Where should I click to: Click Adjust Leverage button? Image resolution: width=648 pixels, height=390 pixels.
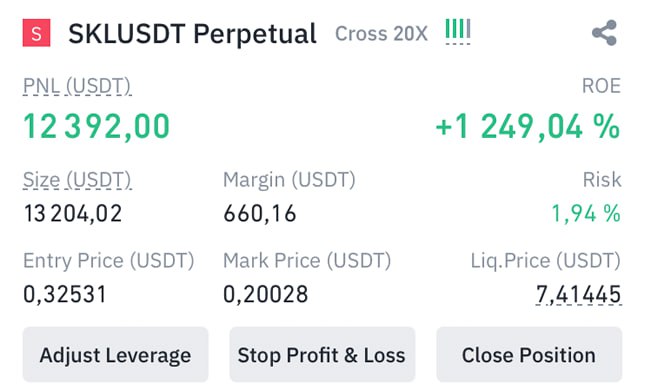tap(115, 355)
